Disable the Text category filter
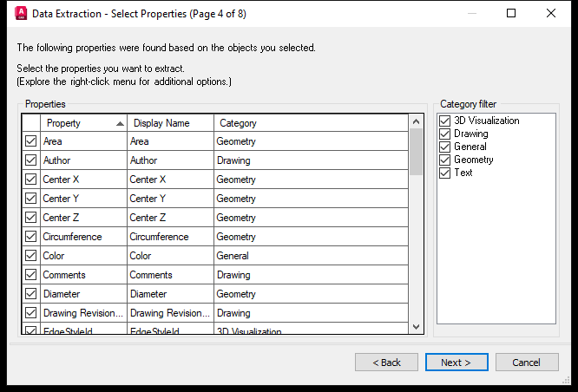This screenshot has width=578, height=392. [445, 173]
